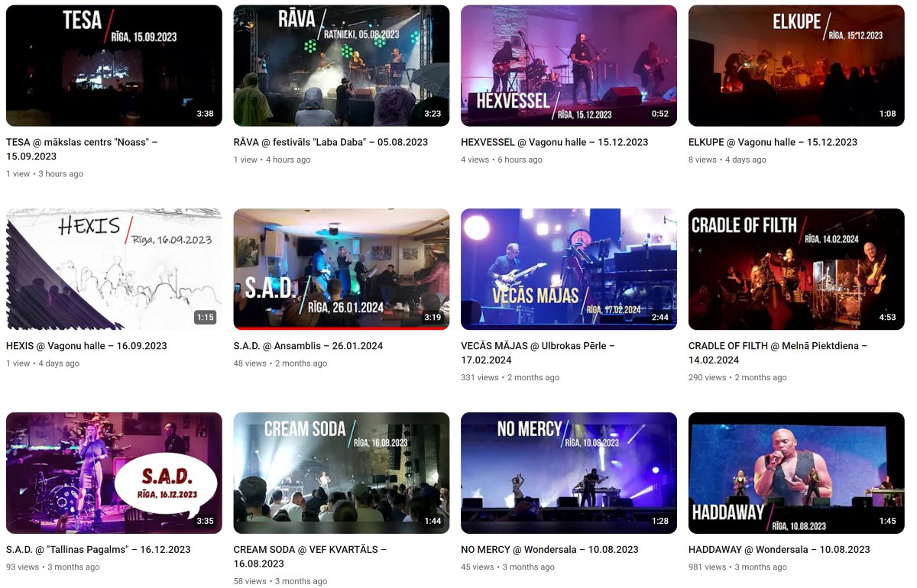Click "981 views • 3 months ago" text
Image resolution: width=917 pixels, height=588 pixels.
pyautogui.click(x=737, y=567)
